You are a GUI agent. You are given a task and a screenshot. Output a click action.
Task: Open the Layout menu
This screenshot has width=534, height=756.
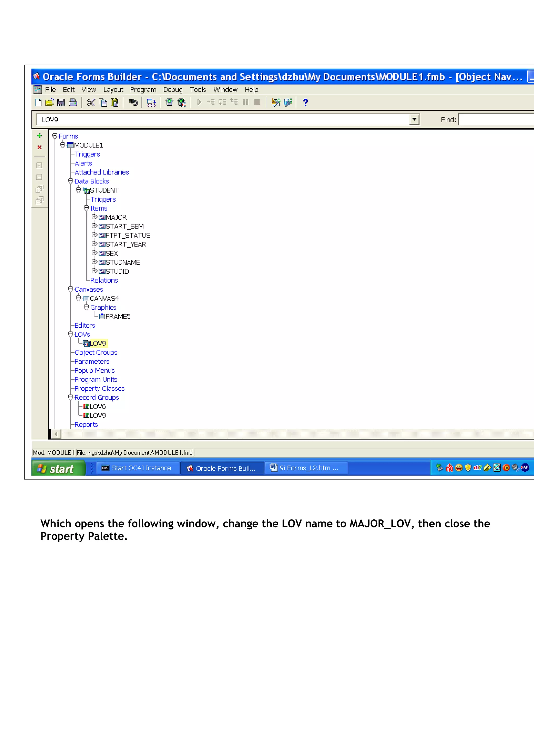(113, 89)
